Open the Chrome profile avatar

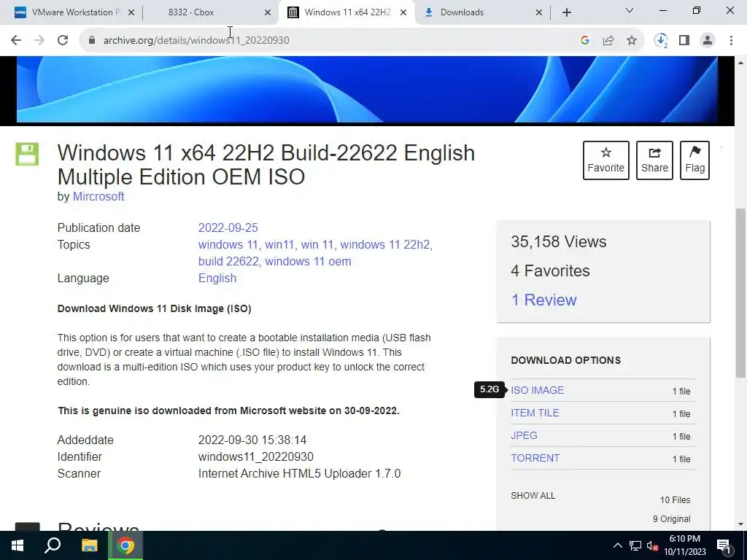pos(708,41)
